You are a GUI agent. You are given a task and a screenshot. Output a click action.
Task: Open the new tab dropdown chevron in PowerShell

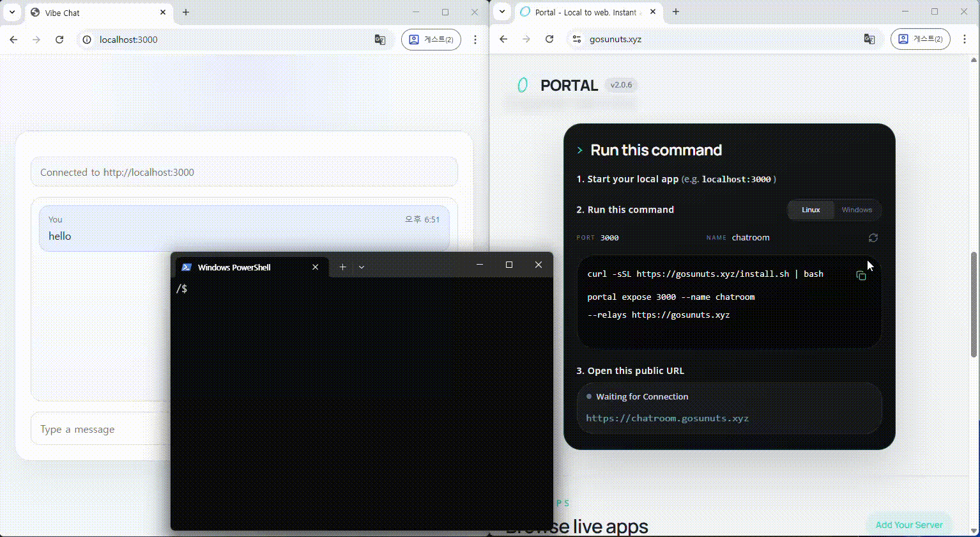(x=362, y=267)
